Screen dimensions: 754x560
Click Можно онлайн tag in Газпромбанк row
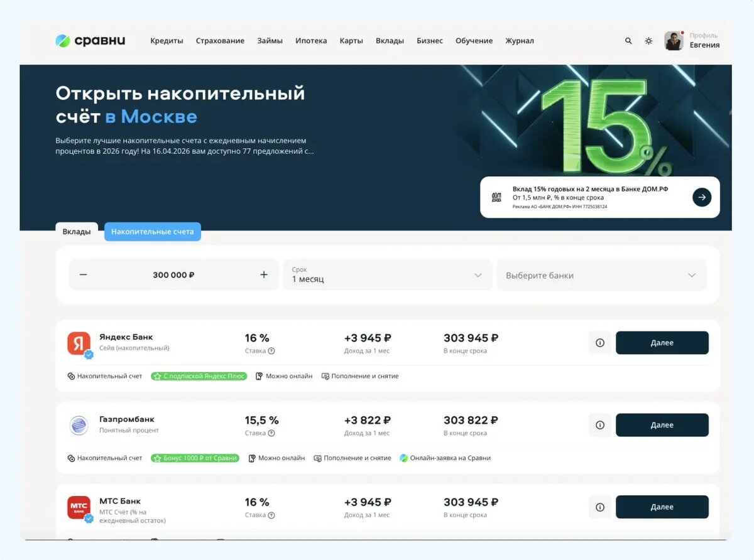(276, 458)
